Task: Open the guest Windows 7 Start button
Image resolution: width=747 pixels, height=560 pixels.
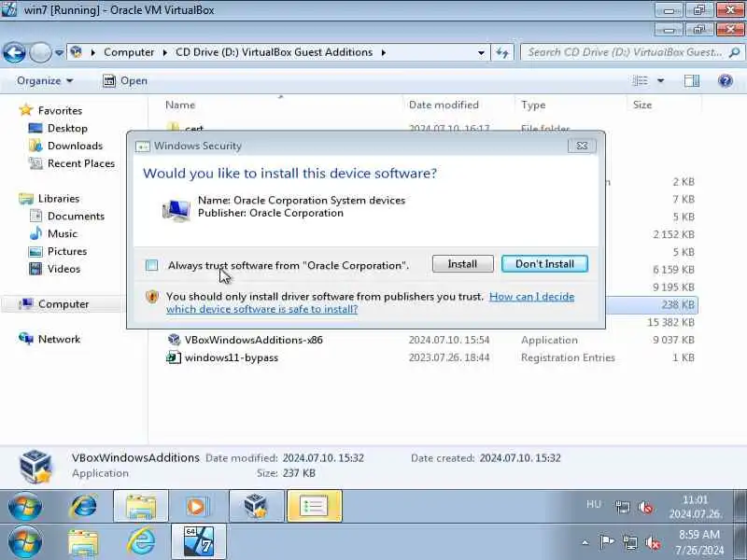Action: point(25,507)
